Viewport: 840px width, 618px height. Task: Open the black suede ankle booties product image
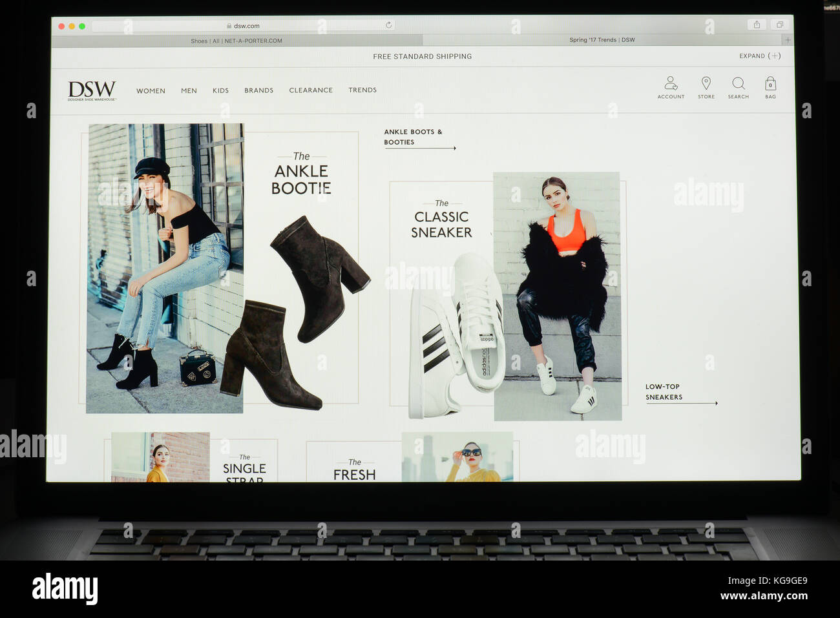294,313
